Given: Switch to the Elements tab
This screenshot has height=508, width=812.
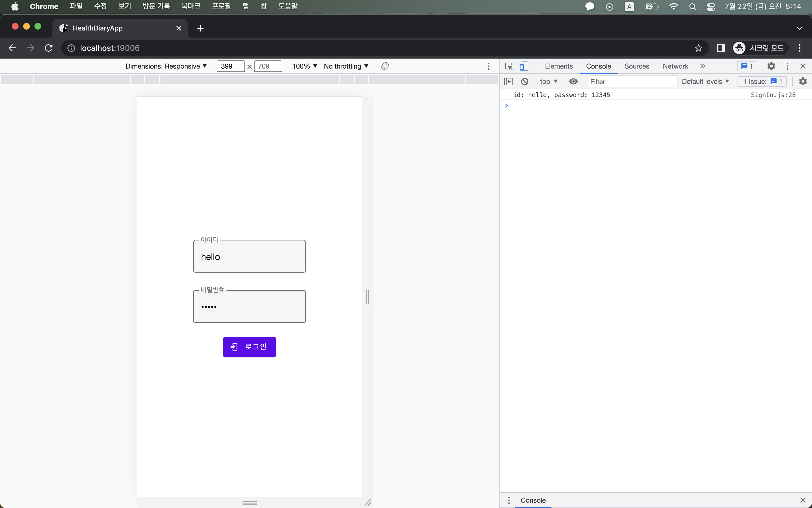Looking at the screenshot, I should [559, 66].
